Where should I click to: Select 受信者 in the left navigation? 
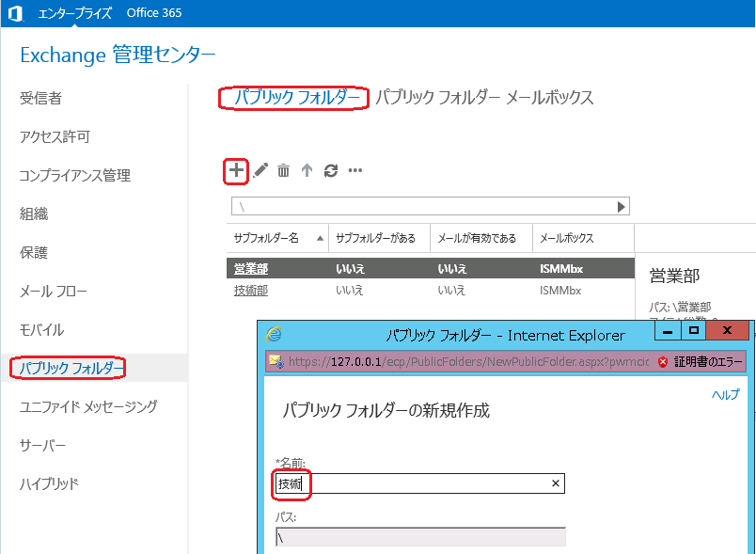41,98
